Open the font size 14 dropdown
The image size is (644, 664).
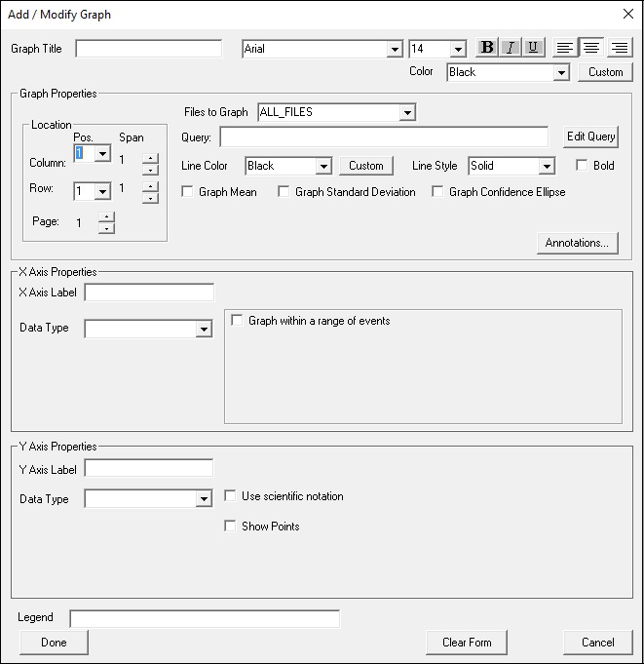458,49
